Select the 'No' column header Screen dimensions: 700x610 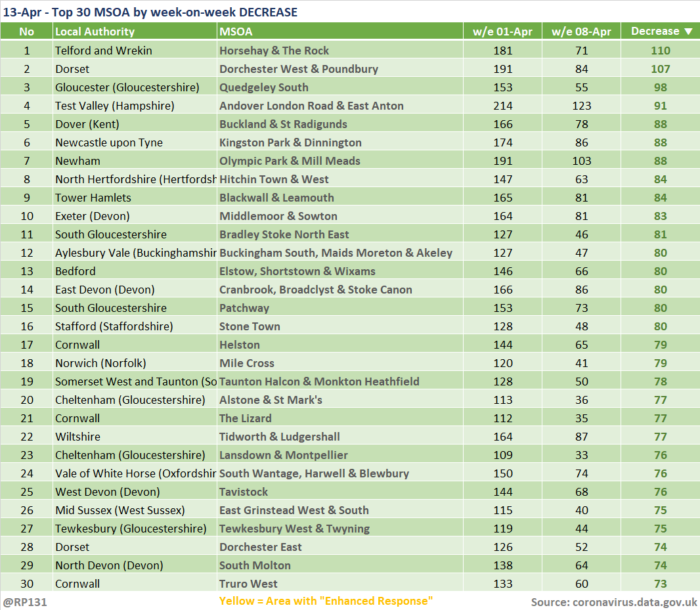click(x=26, y=32)
